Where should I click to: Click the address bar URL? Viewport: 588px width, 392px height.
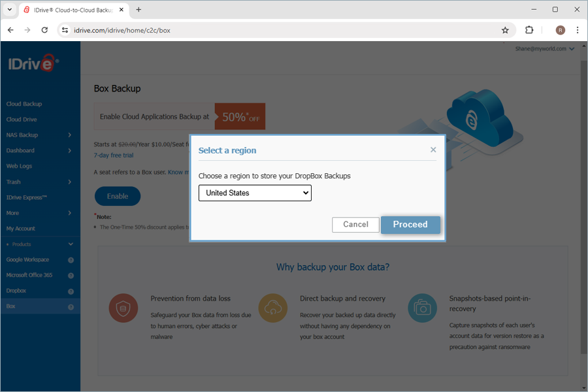[122, 31]
